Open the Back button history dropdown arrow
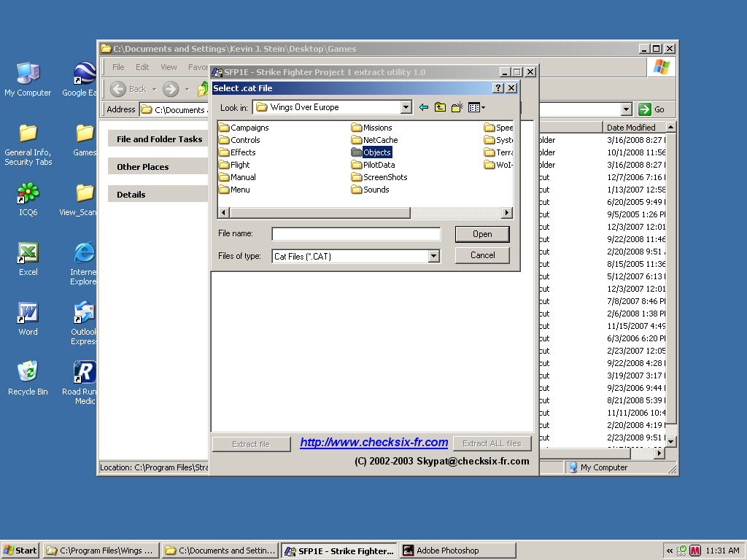The height and width of the screenshot is (560, 747). tap(155, 89)
